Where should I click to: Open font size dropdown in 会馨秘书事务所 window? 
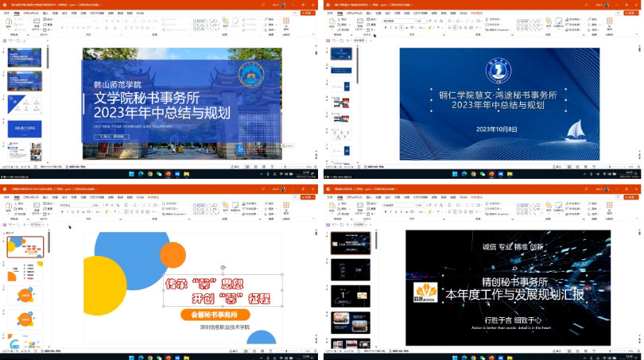coord(102,205)
